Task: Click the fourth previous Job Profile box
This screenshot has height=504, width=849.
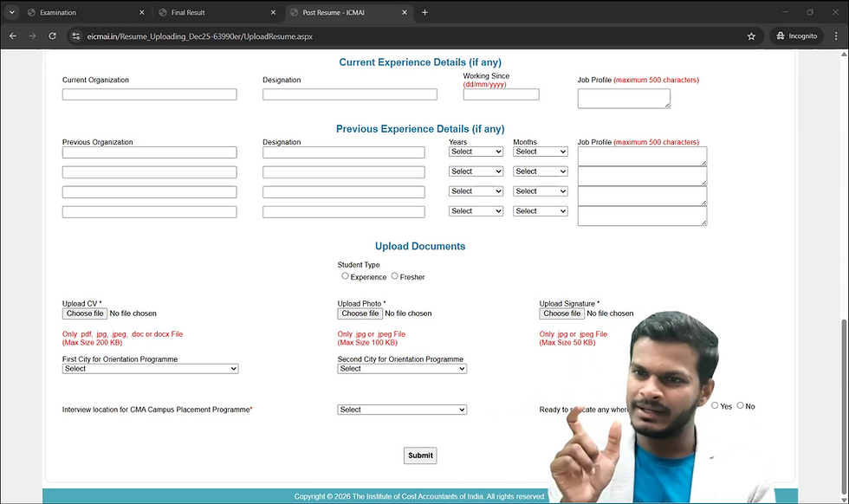Action: pyautogui.click(x=642, y=216)
